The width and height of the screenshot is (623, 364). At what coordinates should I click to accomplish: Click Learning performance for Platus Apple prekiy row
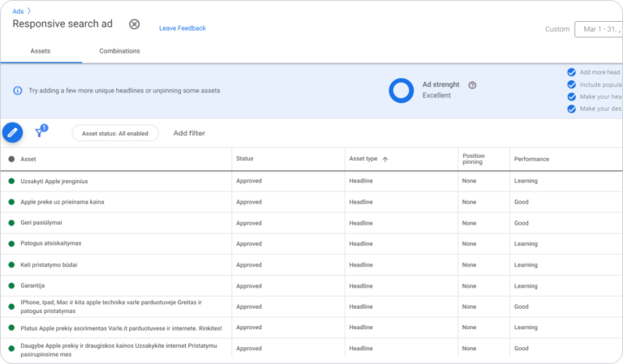point(526,327)
